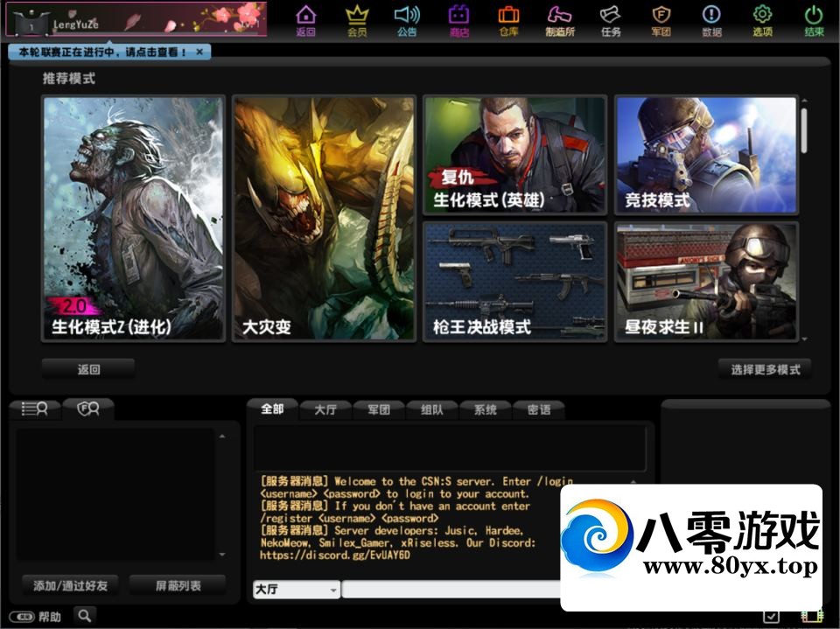Open the 大厅 chat channel dropdown
The width and height of the screenshot is (840, 629).
pyautogui.click(x=297, y=590)
